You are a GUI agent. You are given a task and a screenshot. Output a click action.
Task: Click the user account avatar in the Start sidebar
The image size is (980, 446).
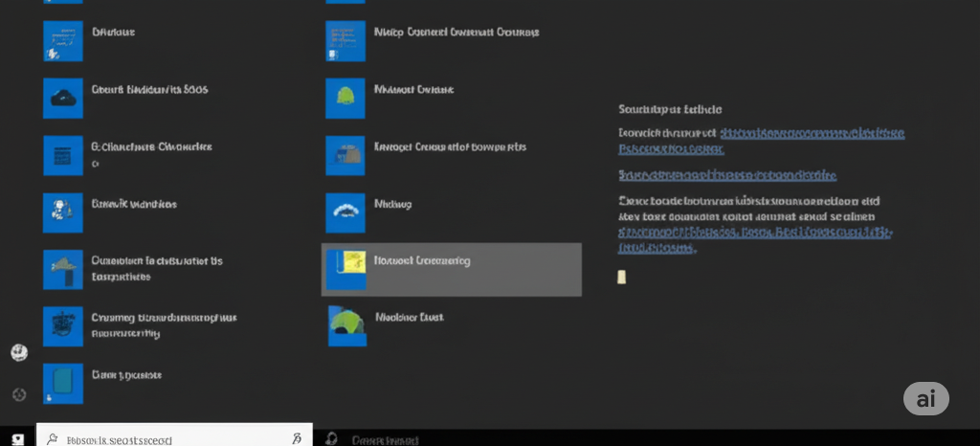pos(19,352)
